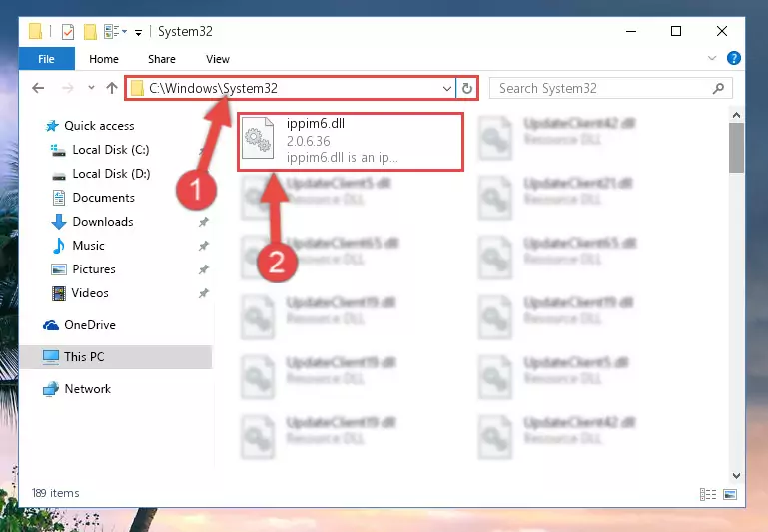Switch to the Home ribbon tab
The image size is (768, 532).
[104, 59]
